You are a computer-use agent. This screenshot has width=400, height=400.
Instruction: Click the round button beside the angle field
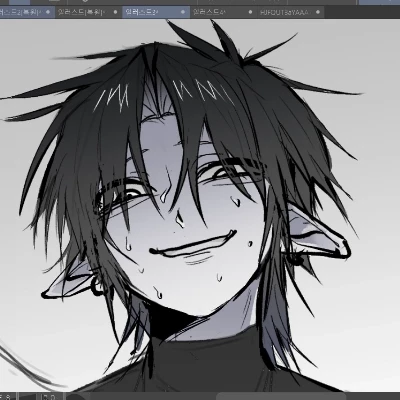click(77, 397)
